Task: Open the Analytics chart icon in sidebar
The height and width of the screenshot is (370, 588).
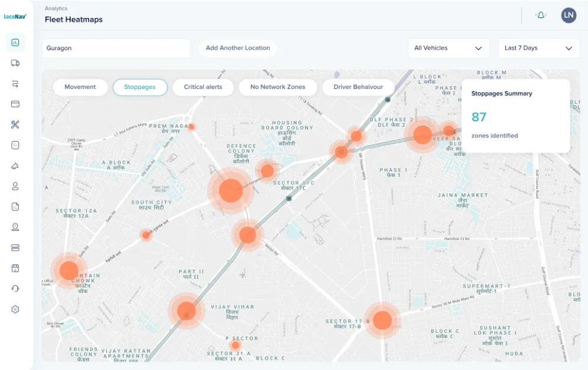Action: (15, 42)
